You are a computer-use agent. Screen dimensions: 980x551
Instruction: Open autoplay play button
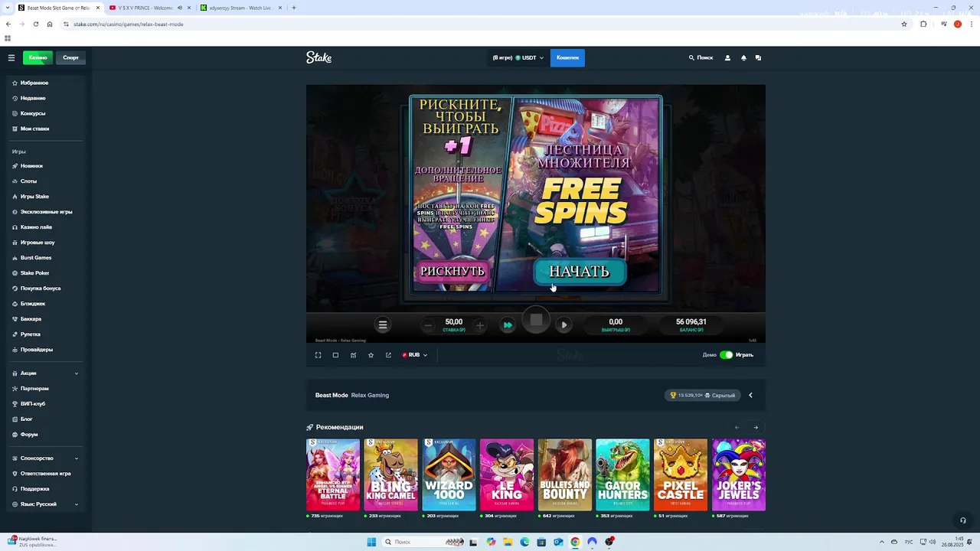pyautogui.click(x=563, y=325)
